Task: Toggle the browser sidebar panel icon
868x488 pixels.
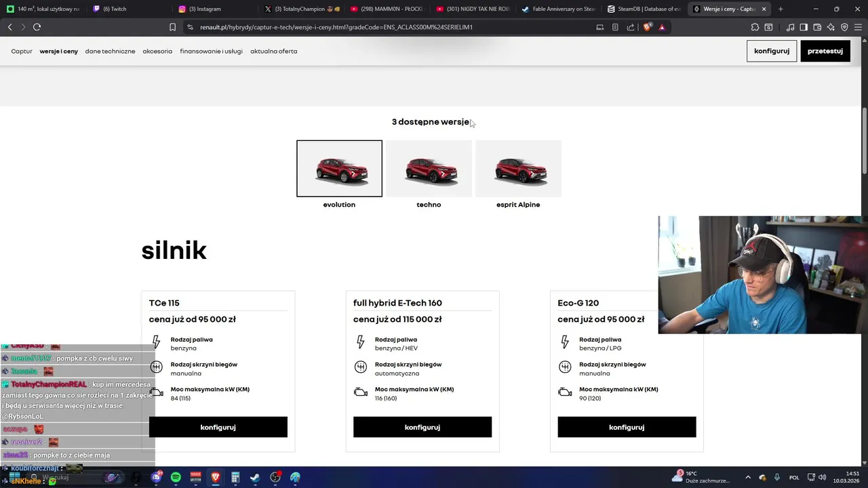Action: coord(804,27)
